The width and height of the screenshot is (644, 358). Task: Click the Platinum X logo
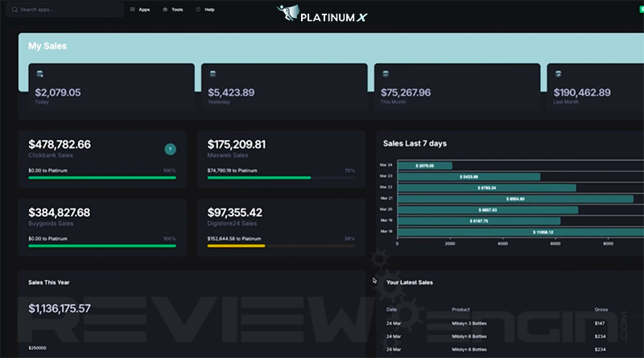coord(320,14)
